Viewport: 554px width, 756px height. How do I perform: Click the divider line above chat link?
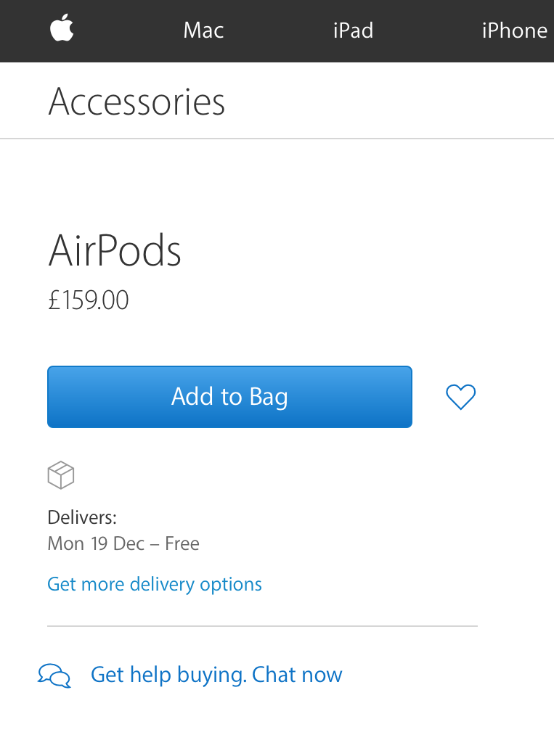(x=263, y=626)
